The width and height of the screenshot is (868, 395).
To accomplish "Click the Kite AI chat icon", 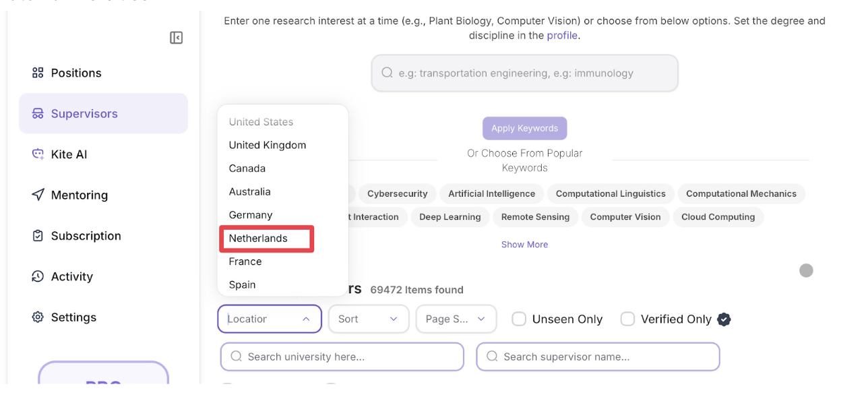I will click(x=38, y=154).
